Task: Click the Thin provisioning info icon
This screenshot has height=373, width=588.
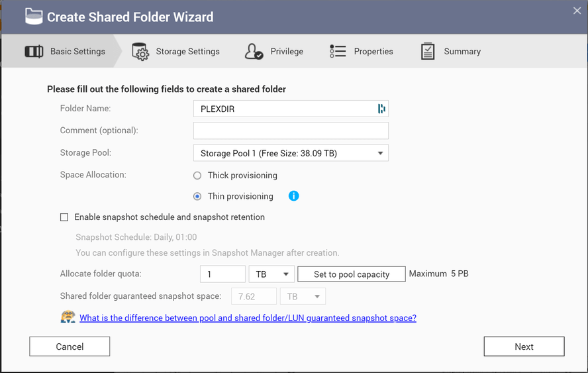Action: pos(293,196)
